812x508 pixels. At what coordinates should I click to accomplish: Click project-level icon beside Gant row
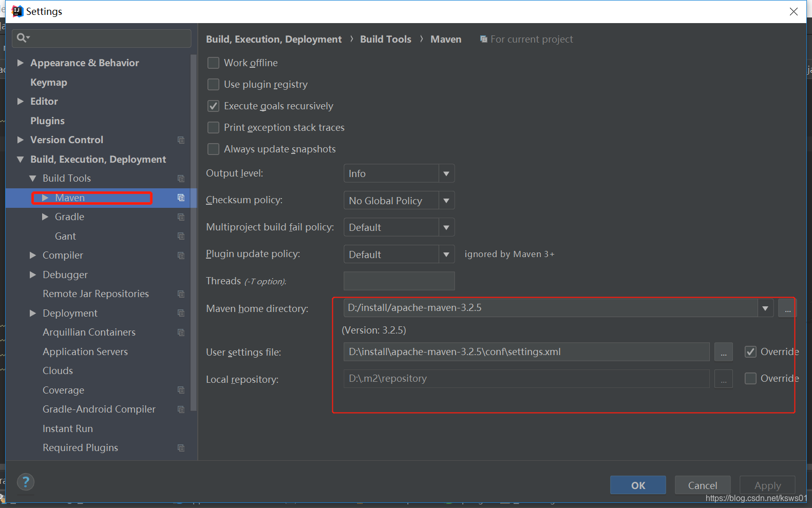click(181, 236)
